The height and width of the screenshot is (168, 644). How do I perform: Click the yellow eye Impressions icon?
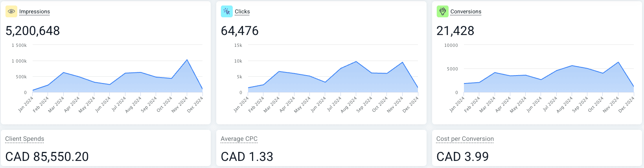tap(11, 11)
